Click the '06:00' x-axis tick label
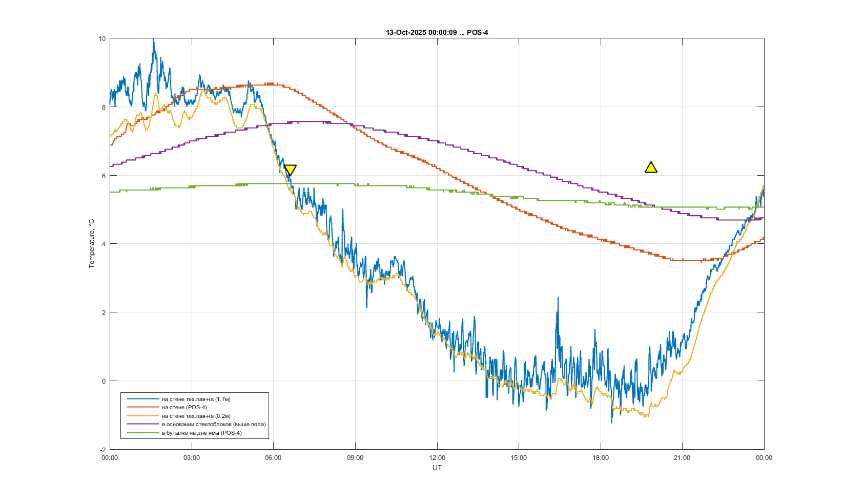Image resolution: width=844 pixels, height=504 pixels. [x=273, y=458]
